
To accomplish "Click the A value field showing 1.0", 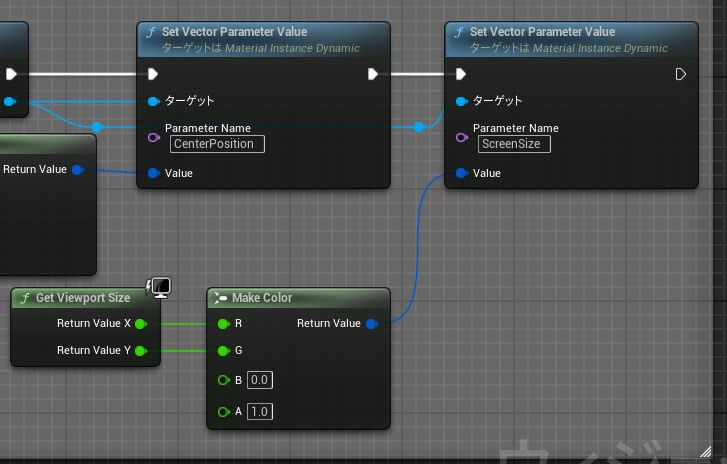I will tap(260, 412).
